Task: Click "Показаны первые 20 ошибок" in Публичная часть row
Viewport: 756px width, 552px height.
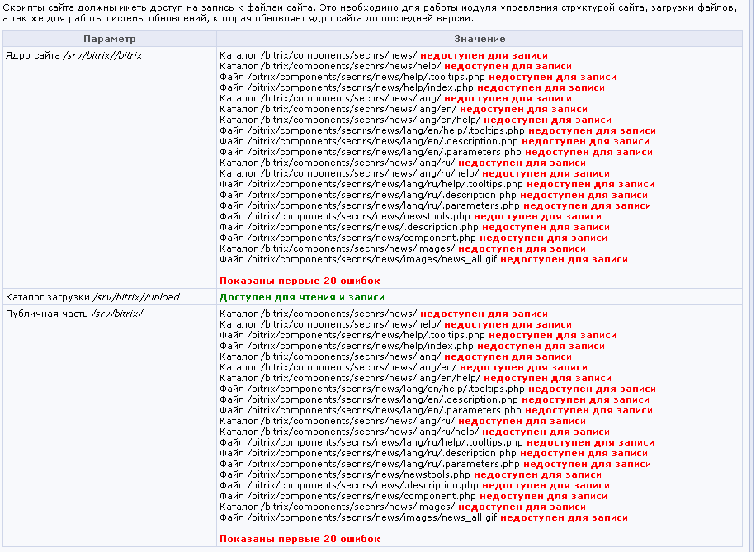Action: (300, 539)
